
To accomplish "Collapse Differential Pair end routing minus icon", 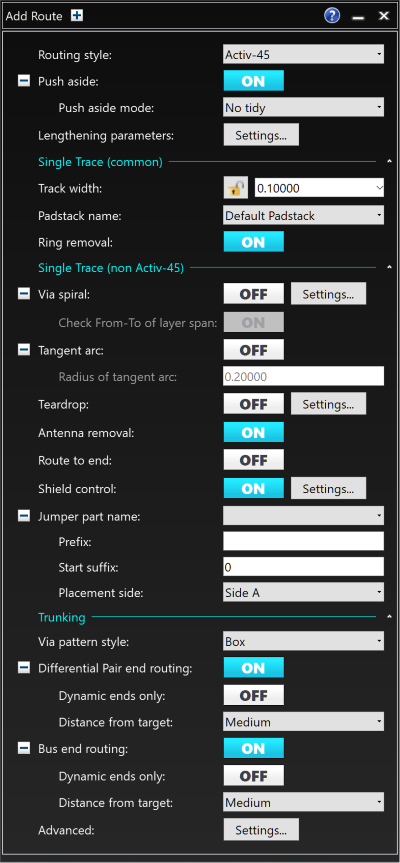I will pos(24,668).
